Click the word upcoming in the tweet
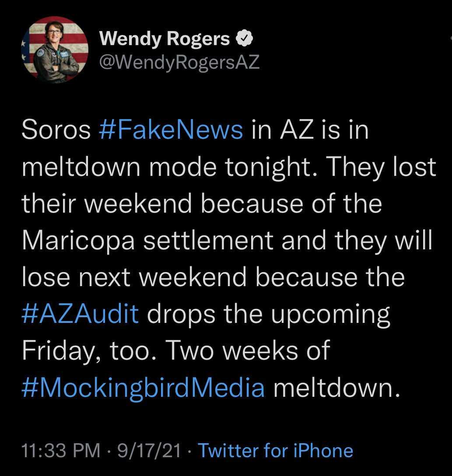Screen dimensions: 452x476 (330, 315)
